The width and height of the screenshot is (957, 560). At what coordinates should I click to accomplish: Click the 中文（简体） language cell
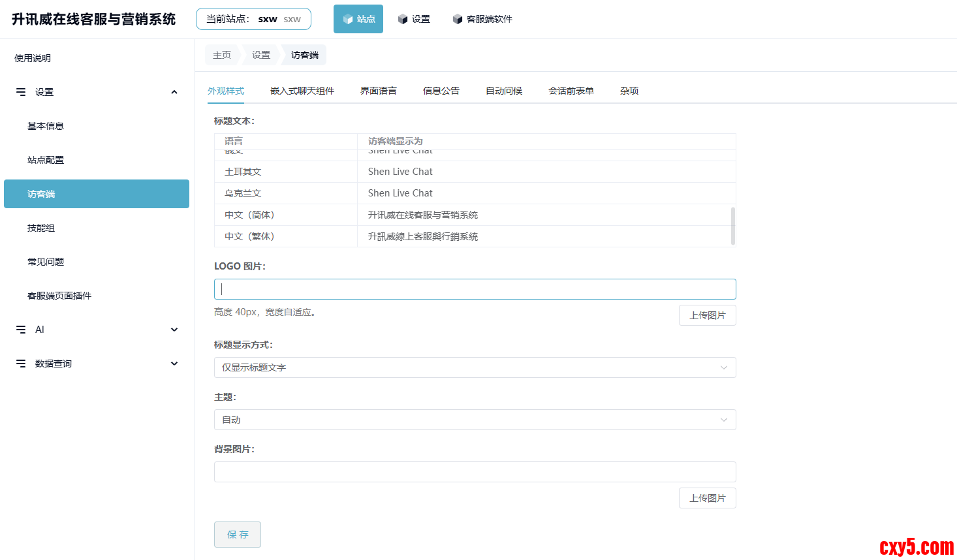coord(286,215)
